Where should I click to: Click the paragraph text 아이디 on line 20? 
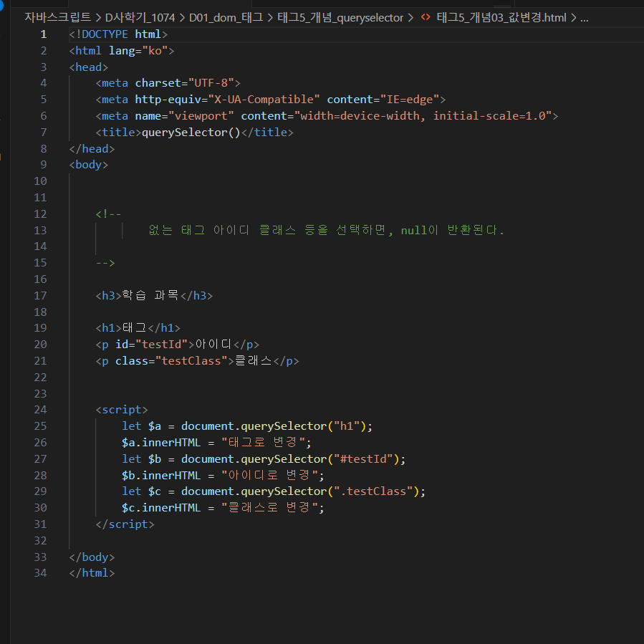(x=213, y=344)
